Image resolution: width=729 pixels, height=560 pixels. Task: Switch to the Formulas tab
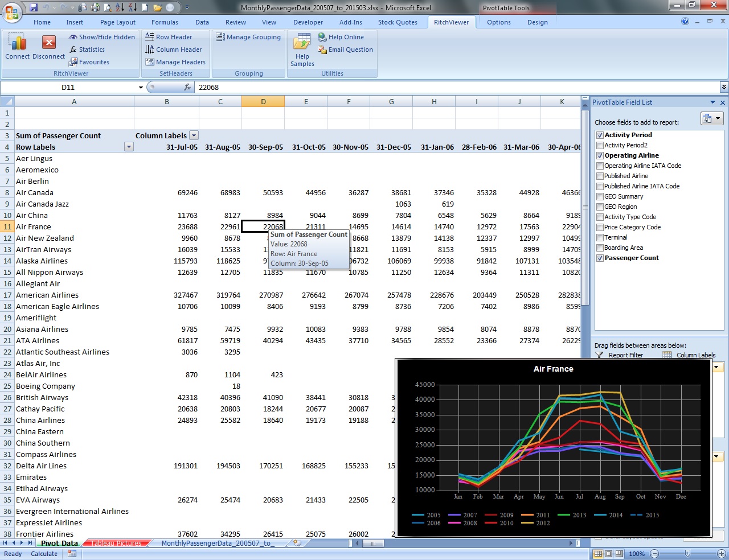165,22
